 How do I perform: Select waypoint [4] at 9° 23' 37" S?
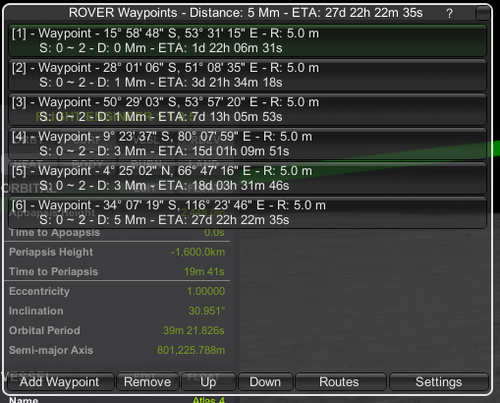pyautogui.click(x=247, y=144)
